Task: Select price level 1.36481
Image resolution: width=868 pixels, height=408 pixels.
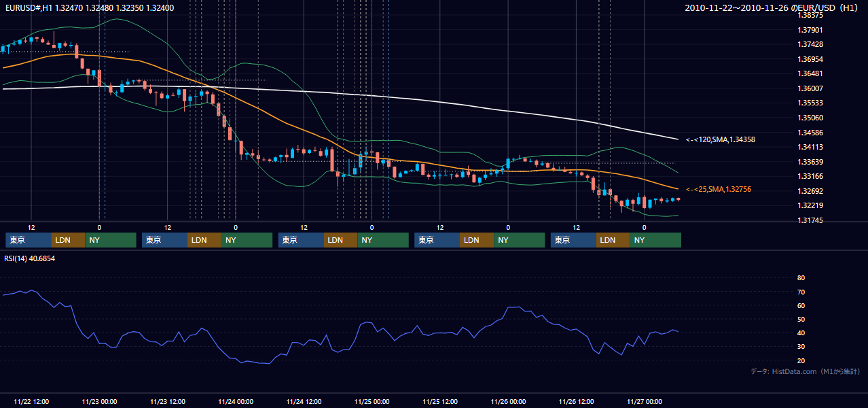Action: tap(810, 73)
